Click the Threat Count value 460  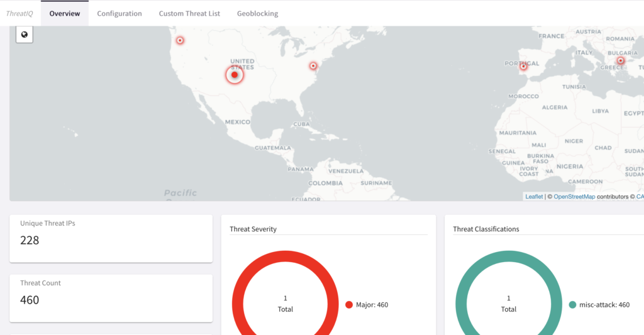30,300
